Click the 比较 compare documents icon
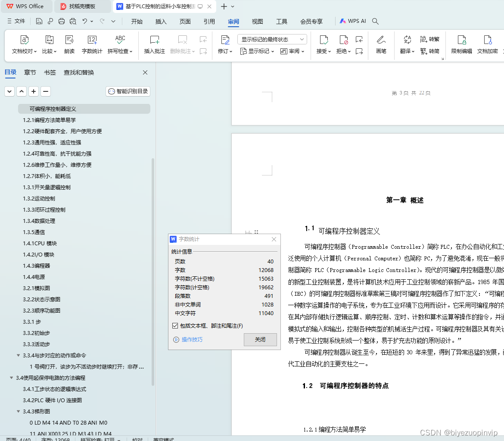Screen dimensions: 504x441 pos(49,40)
